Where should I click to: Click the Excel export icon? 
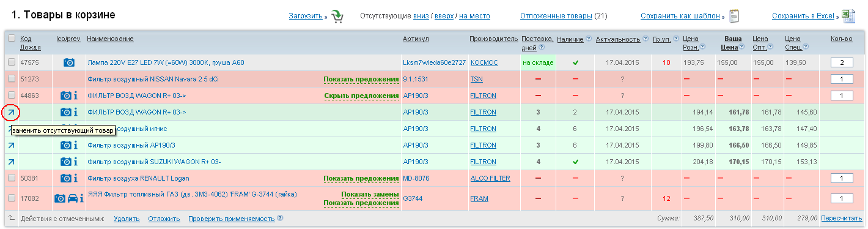848,16
